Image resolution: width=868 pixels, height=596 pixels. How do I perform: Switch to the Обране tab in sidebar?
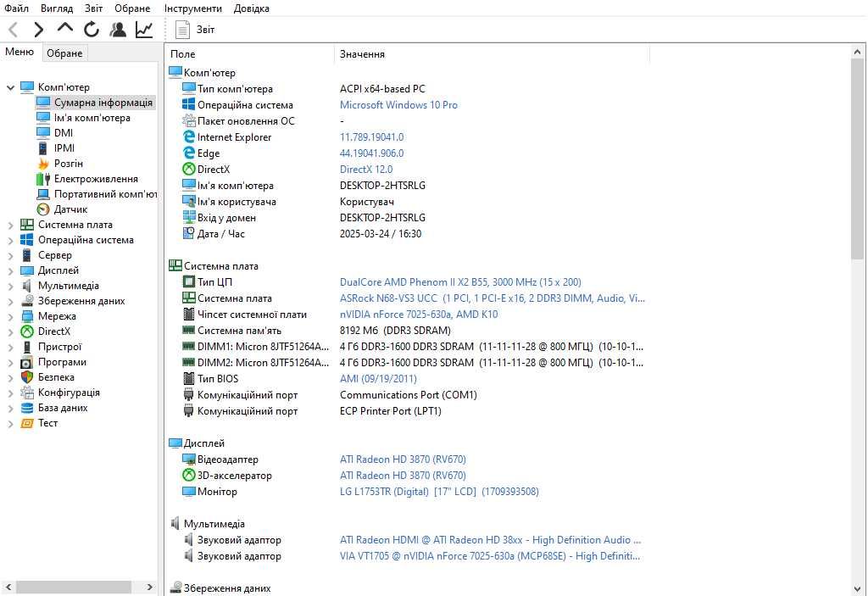64,53
